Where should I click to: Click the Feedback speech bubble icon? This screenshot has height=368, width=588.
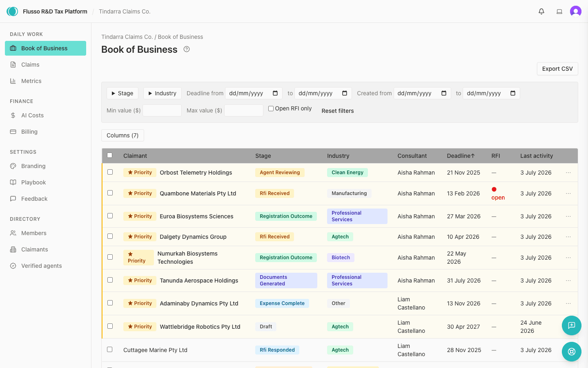tap(13, 199)
